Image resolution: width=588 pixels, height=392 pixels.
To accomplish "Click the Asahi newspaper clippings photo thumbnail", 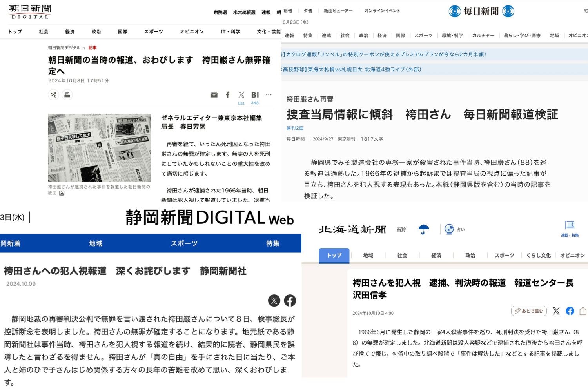I will click(99, 148).
